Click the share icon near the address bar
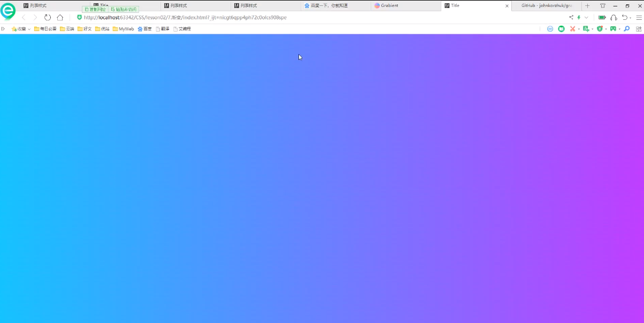This screenshot has width=644, height=323. pyautogui.click(x=571, y=17)
